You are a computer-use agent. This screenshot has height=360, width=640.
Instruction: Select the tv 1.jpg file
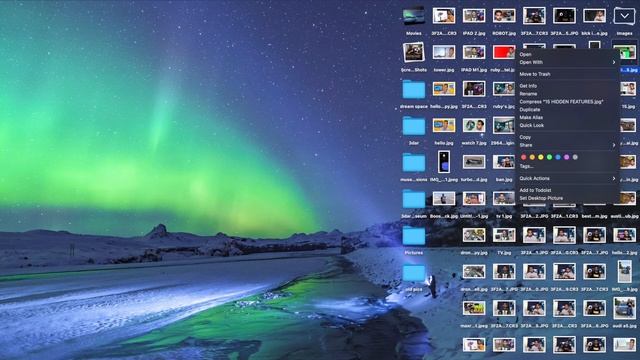coord(504,198)
